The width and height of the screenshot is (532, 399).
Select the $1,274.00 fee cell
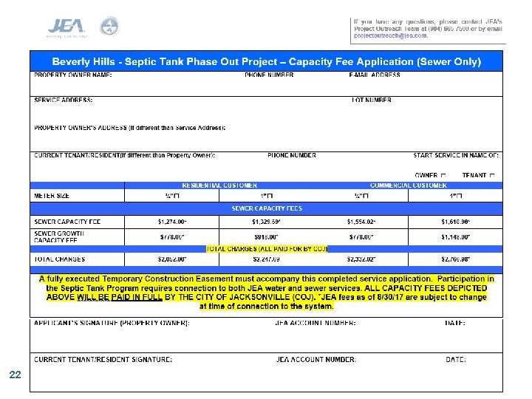(x=172, y=222)
